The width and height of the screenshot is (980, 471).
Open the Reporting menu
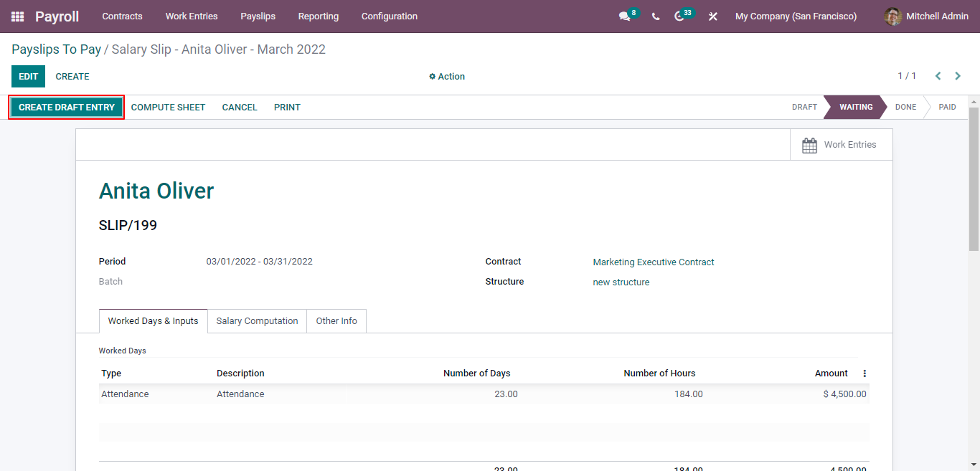pos(319,16)
